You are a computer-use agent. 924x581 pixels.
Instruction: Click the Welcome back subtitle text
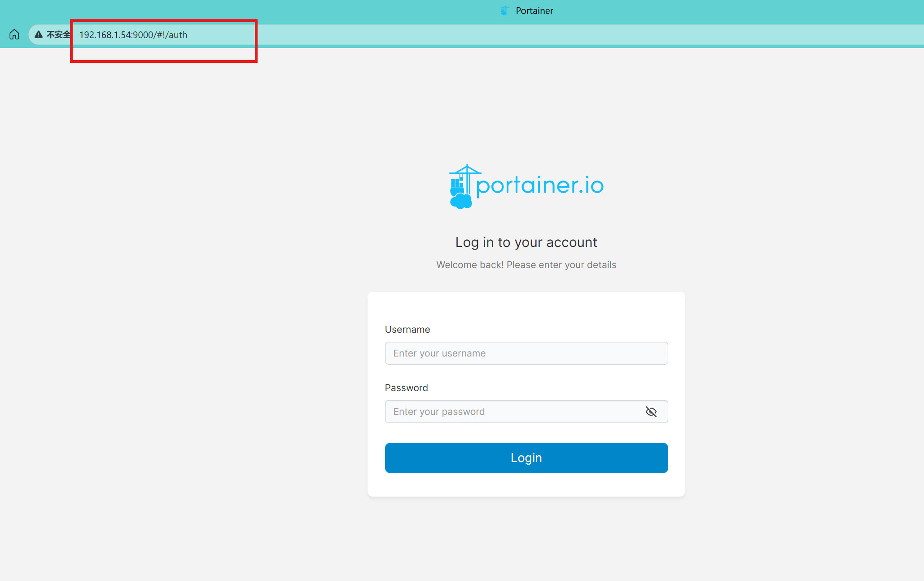[x=526, y=265]
